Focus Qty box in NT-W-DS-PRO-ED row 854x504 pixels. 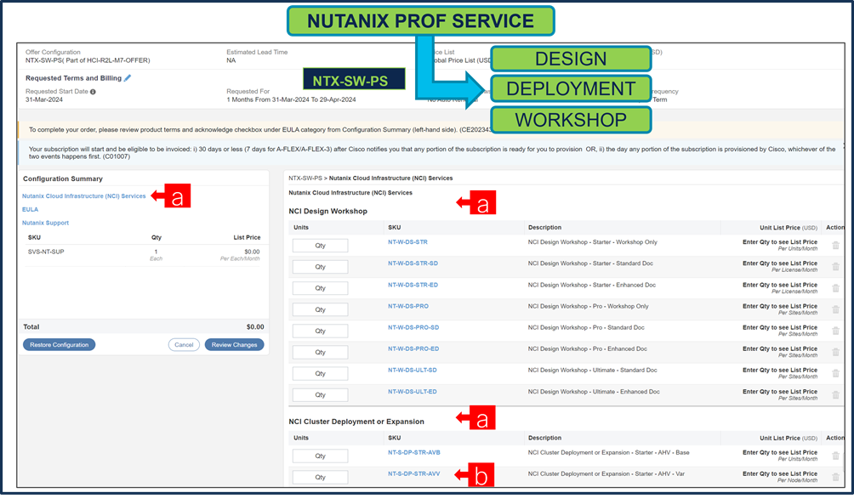pos(320,352)
